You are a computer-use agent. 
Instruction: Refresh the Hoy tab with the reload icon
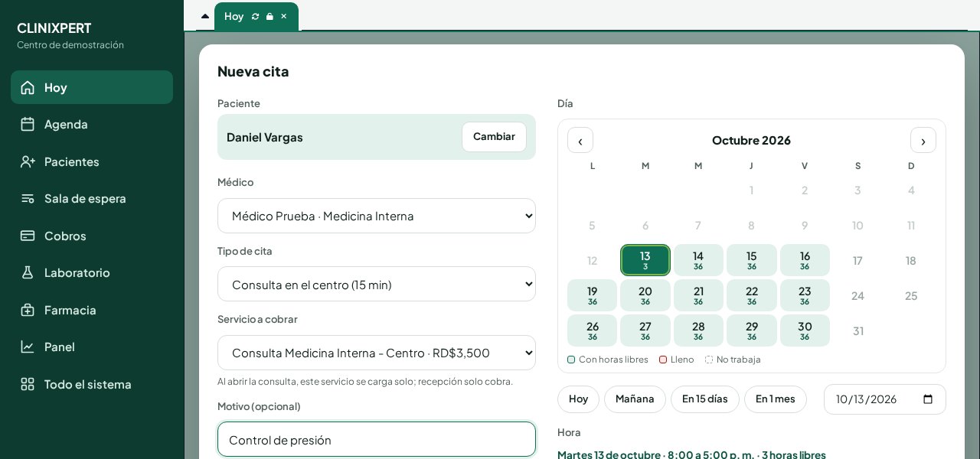255,16
